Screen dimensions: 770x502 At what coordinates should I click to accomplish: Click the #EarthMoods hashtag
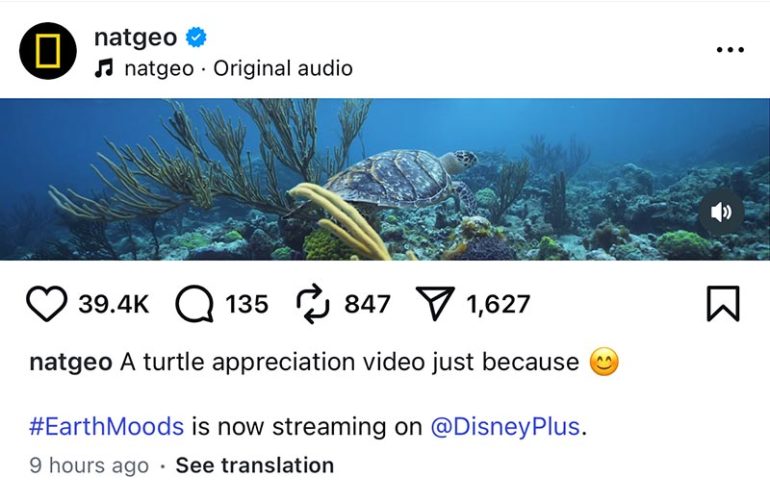106,426
